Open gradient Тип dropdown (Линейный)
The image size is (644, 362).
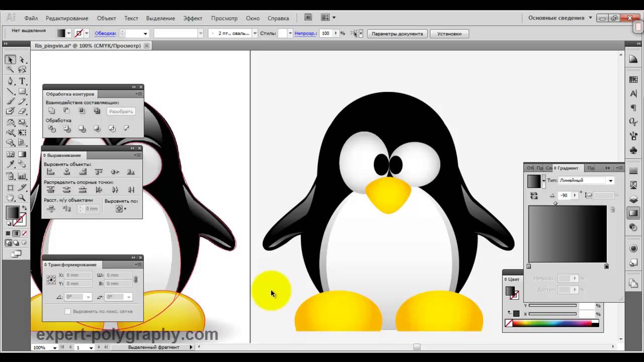[x=611, y=180]
